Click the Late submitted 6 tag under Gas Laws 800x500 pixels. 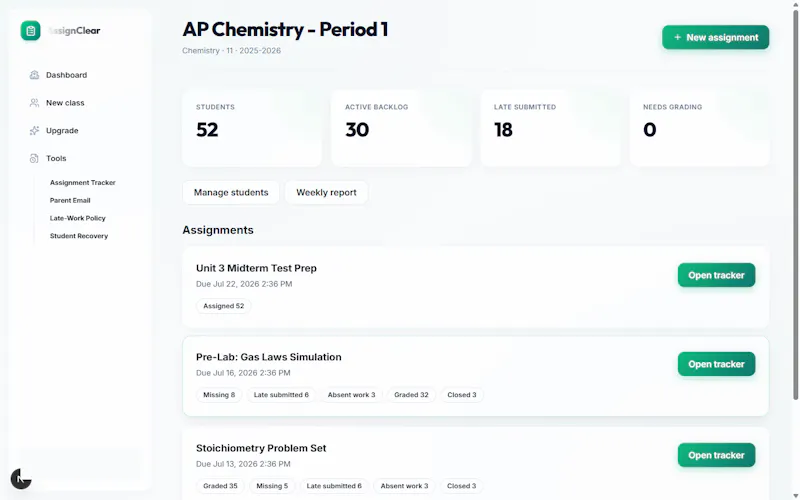(281, 395)
